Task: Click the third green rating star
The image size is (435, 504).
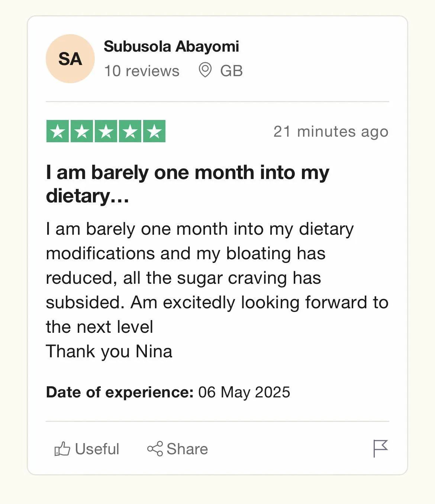Action: point(106,131)
